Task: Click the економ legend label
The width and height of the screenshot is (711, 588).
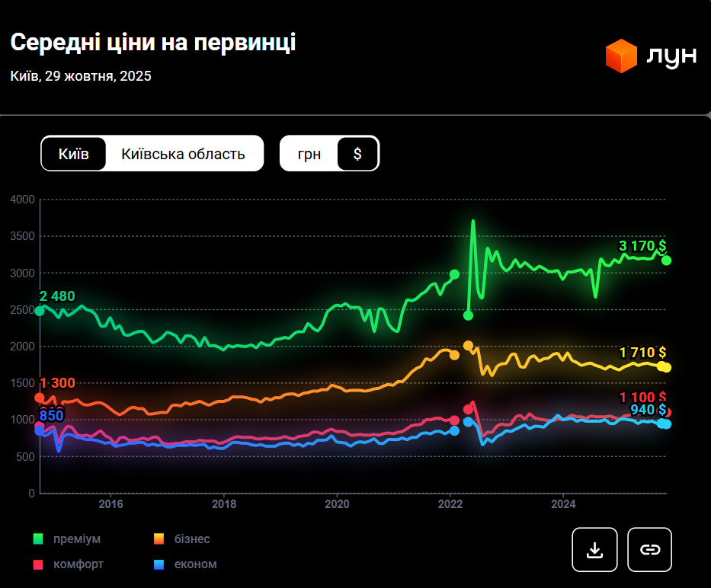Action: (195, 564)
